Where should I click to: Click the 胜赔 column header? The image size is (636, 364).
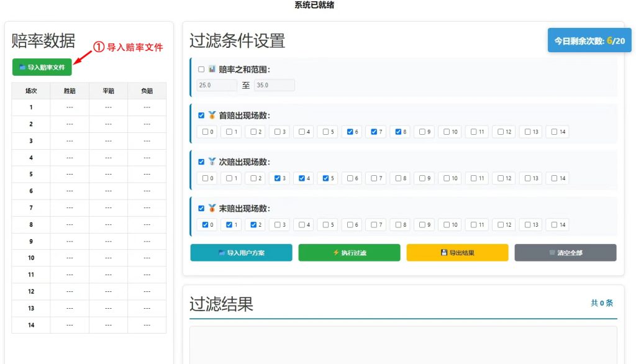(x=70, y=91)
